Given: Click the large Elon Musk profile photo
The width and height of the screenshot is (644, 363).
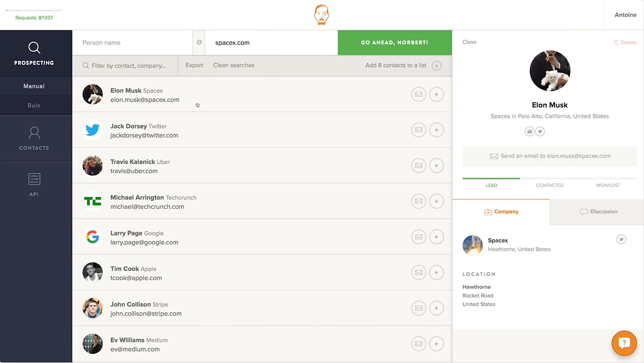Looking at the screenshot, I should (x=550, y=71).
